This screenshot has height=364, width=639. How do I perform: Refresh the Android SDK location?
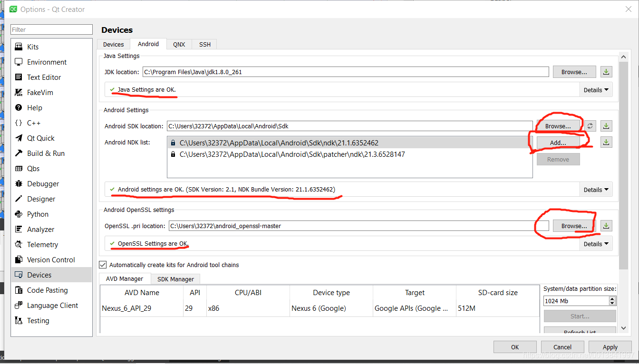pos(590,126)
